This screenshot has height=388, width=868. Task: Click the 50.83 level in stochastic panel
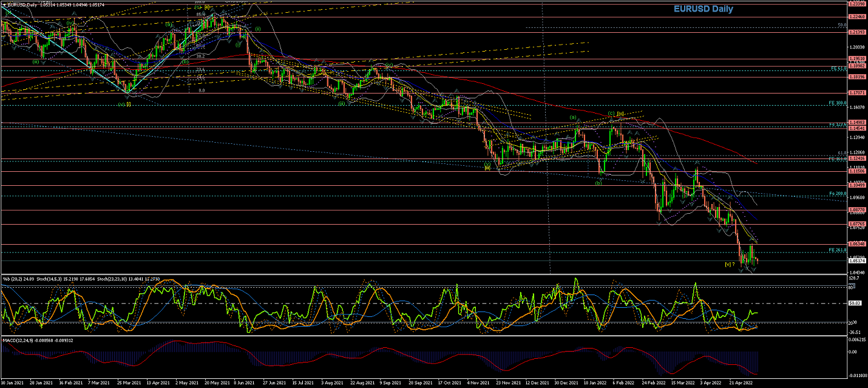point(855,302)
